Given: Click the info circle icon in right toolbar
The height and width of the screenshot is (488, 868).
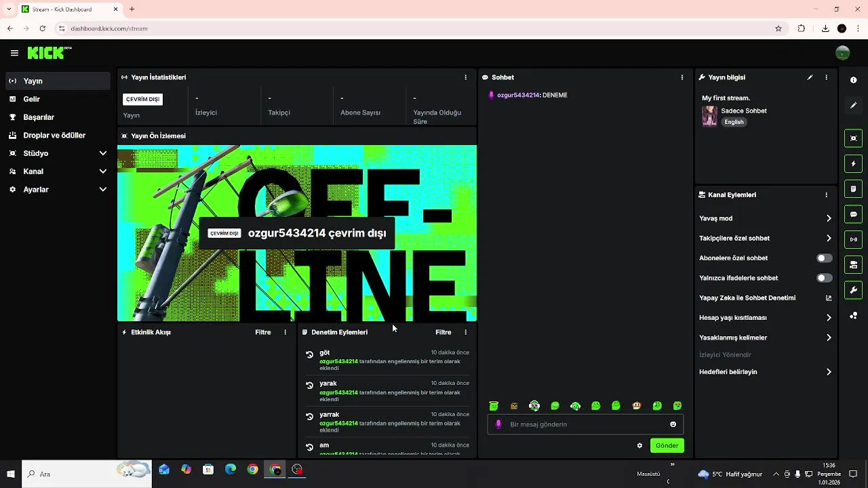Looking at the screenshot, I should (x=853, y=80).
